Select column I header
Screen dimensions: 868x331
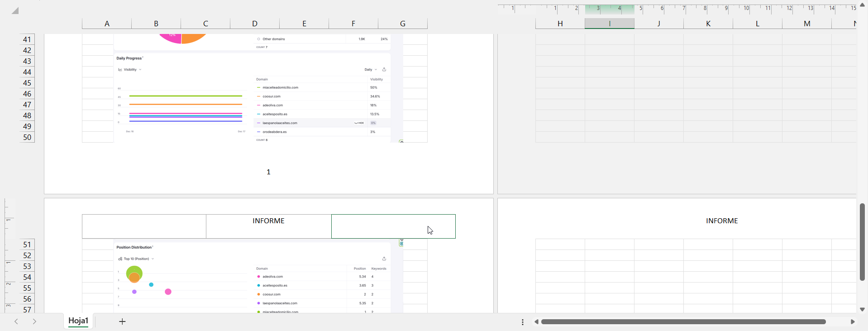pos(609,24)
